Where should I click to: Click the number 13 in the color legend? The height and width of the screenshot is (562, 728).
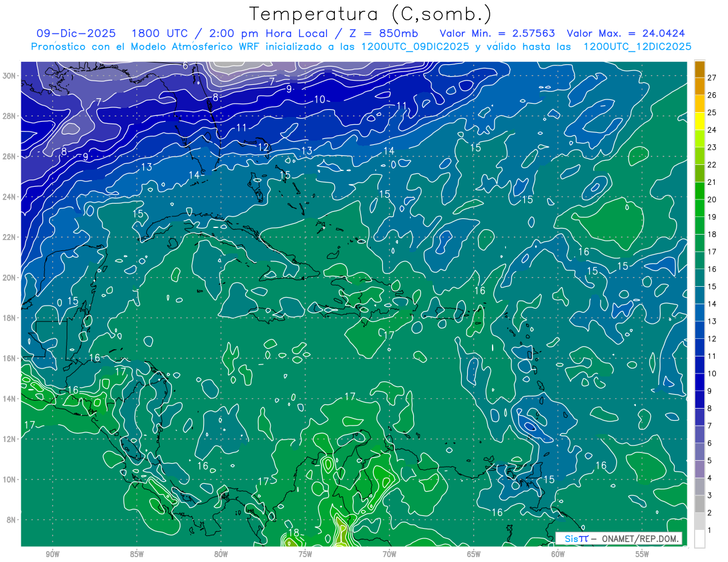712,321
